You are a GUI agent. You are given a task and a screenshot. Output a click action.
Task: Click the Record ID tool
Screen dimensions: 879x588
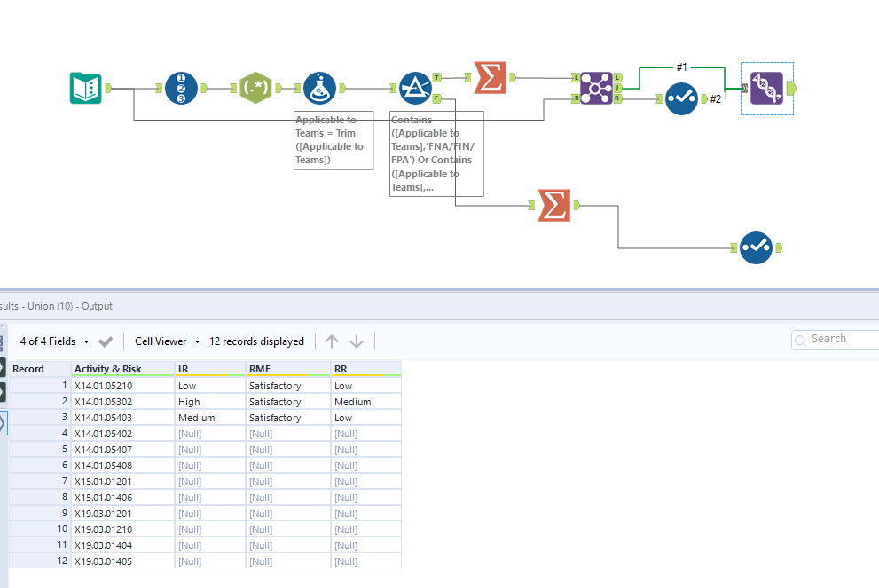[184, 88]
